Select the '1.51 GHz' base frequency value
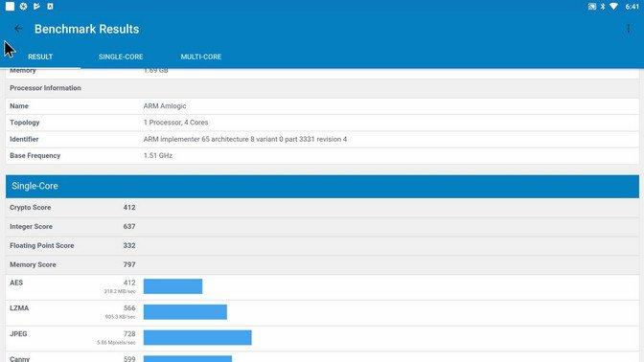 point(158,155)
